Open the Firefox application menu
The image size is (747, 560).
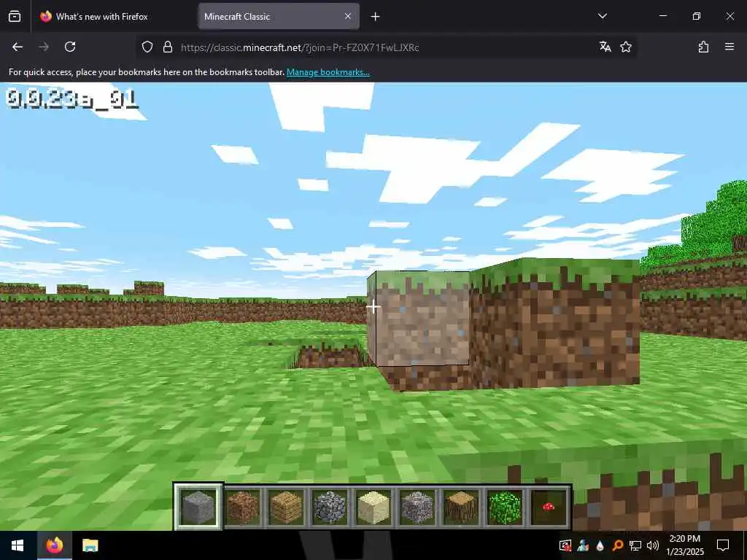(x=729, y=47)
